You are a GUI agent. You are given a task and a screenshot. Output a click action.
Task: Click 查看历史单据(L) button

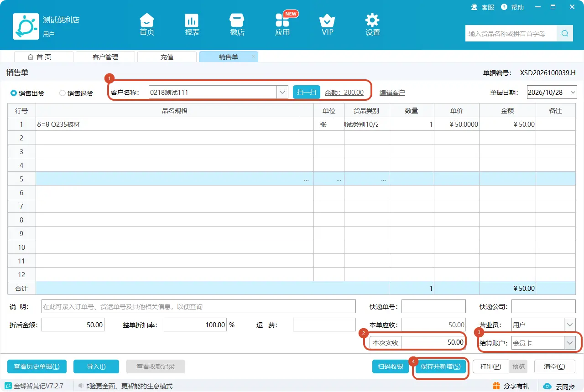pos(37,366)
